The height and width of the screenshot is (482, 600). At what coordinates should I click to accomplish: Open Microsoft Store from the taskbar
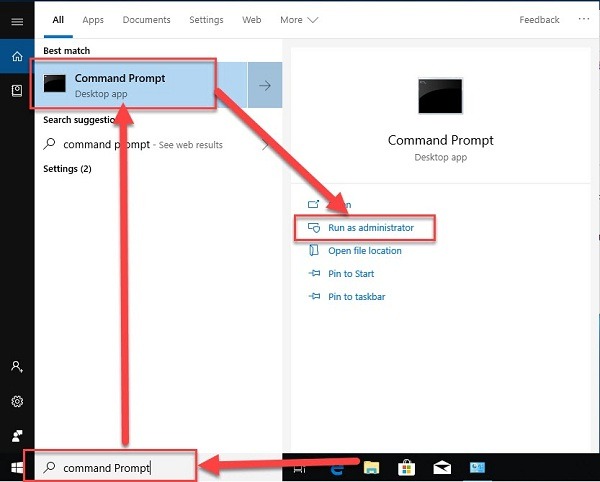pos(406,467)
